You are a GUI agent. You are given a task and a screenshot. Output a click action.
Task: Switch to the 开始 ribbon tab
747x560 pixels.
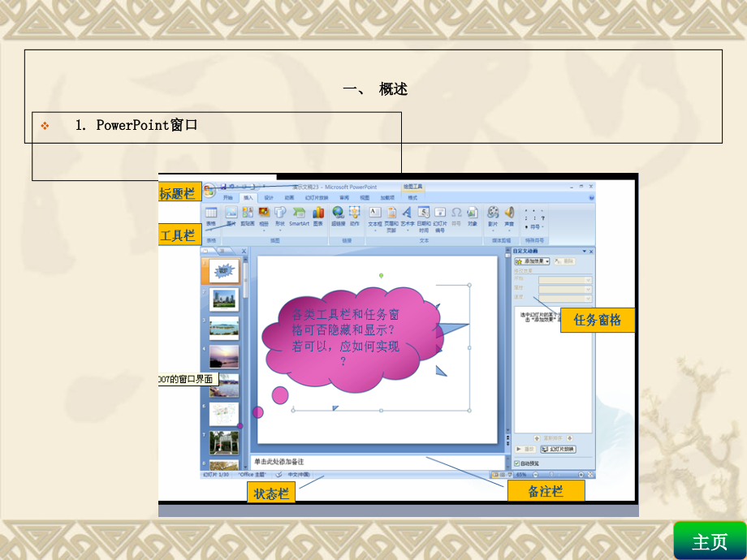228,197
